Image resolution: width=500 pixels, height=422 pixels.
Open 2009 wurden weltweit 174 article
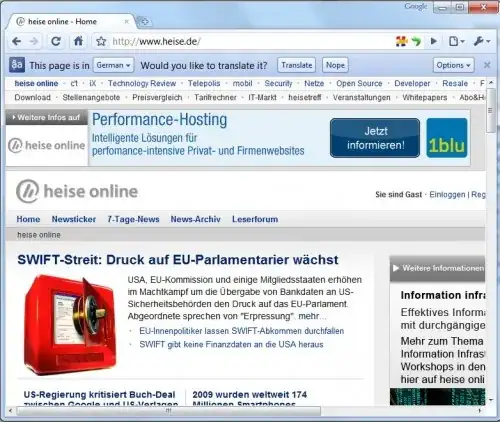(249, 398)
